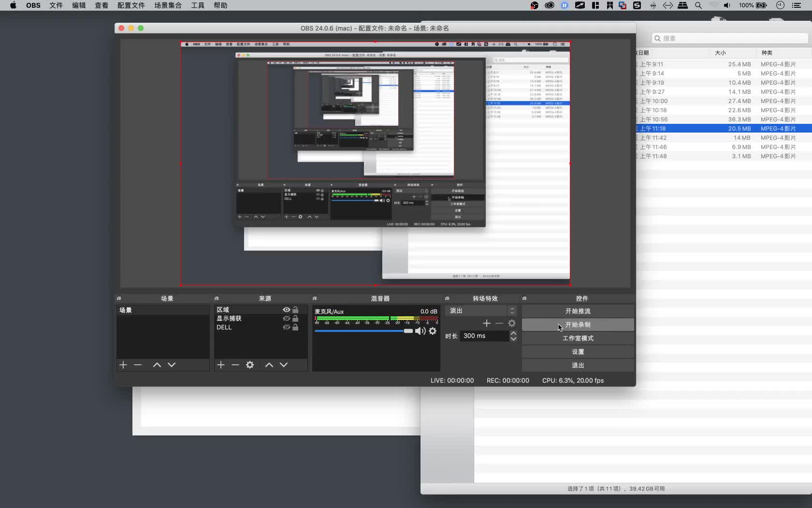Move scene down in Scenes panel

[x=172, y=365]
